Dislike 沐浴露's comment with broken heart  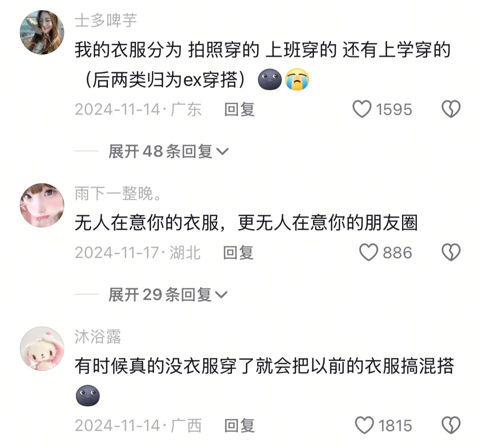tap(451, 425)
